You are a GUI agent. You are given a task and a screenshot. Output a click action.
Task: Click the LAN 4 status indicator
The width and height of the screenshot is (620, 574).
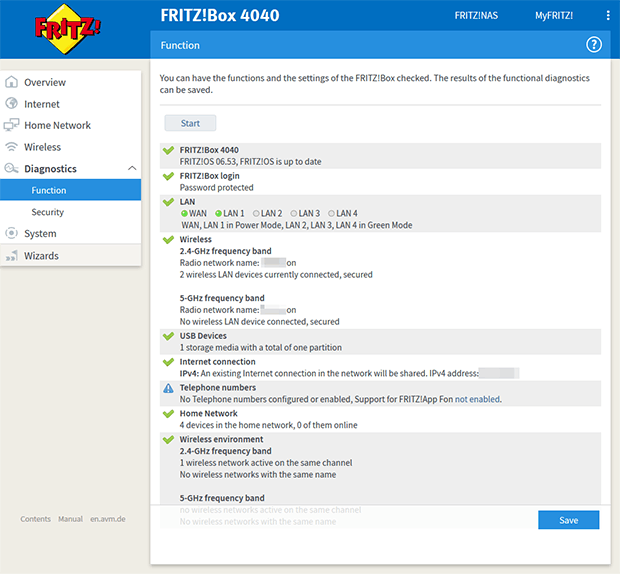tap(331, 213)
